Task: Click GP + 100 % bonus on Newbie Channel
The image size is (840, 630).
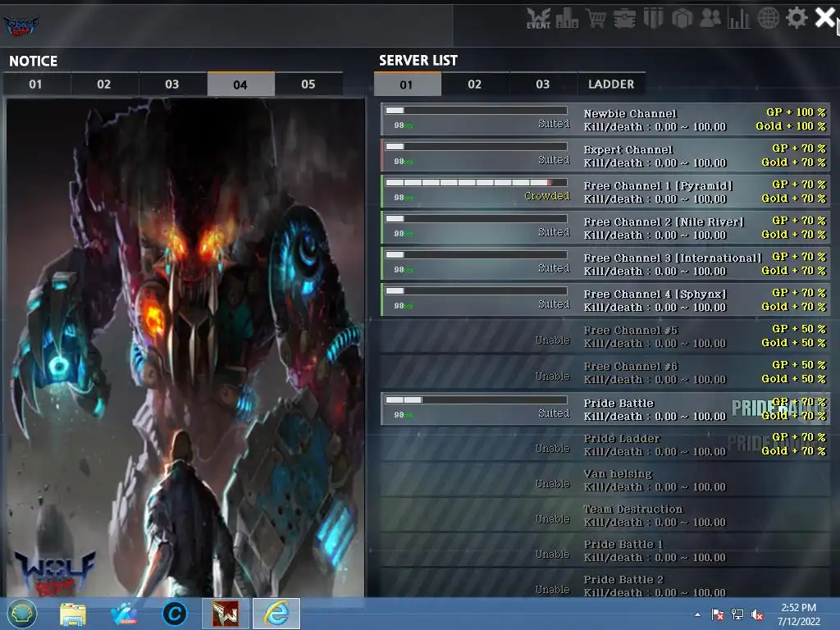Action: [x=796, y=112]
